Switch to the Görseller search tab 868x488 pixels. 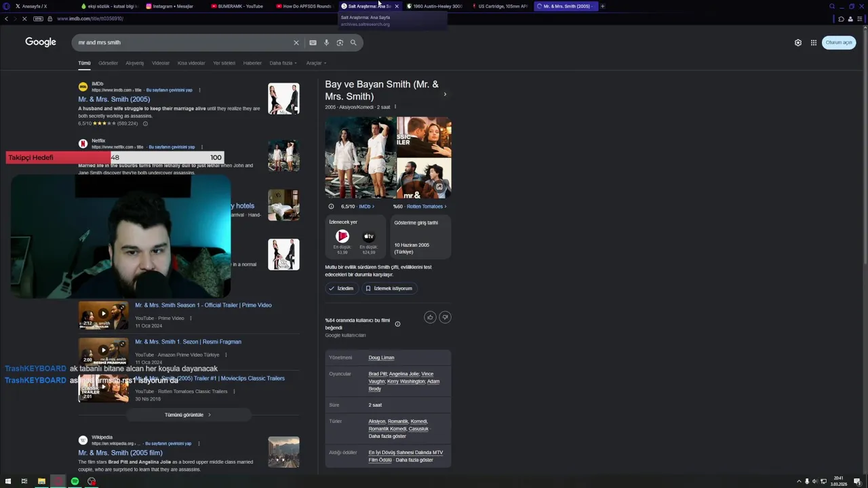tap(108, 63)
